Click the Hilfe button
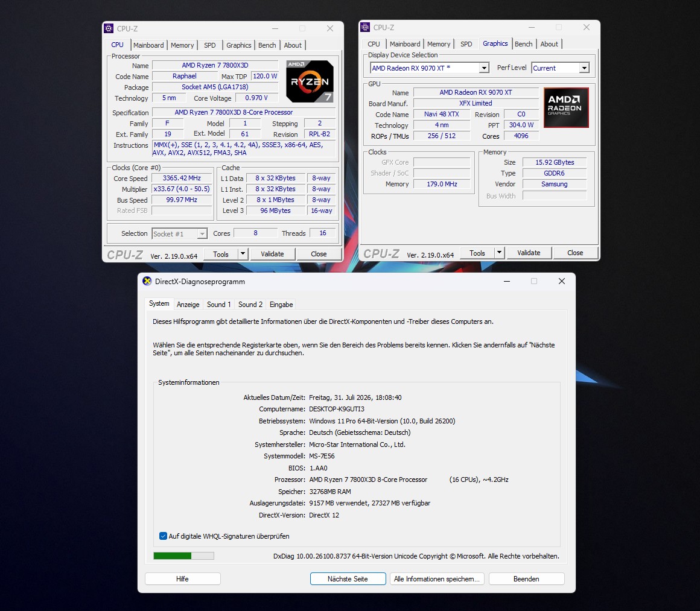This screenshot has width=700, height=611. click(x=183, y=579)
